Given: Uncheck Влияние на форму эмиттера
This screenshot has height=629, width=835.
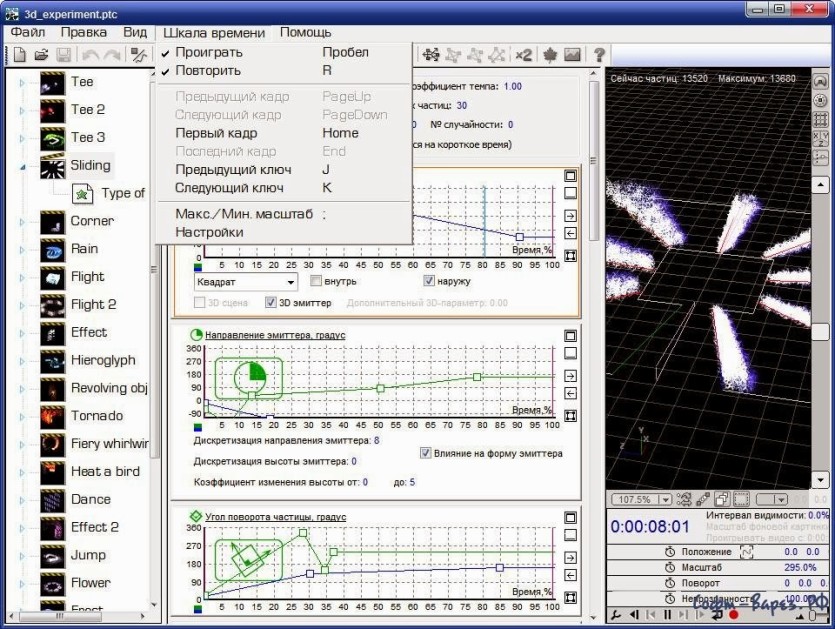Looking at the screenshot, I should tap(425, 453).
